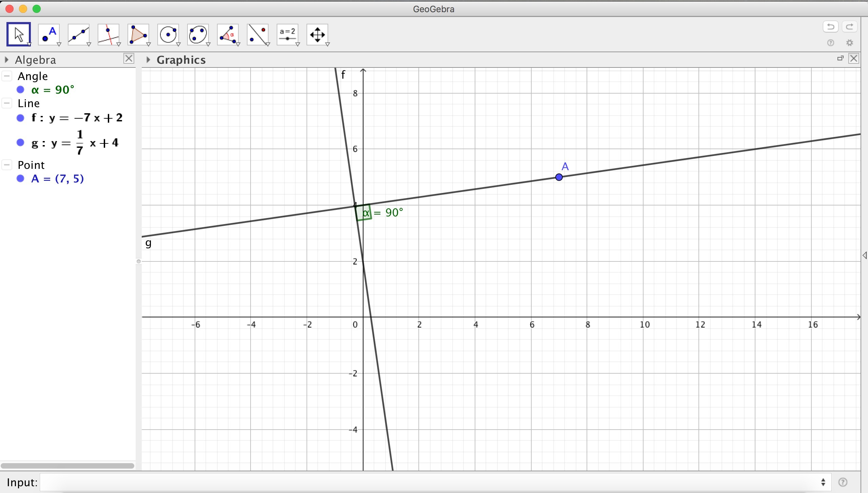Open the Input bar history dropdown
The height and width of the screenshot is (493, 868).
(823, 482)
